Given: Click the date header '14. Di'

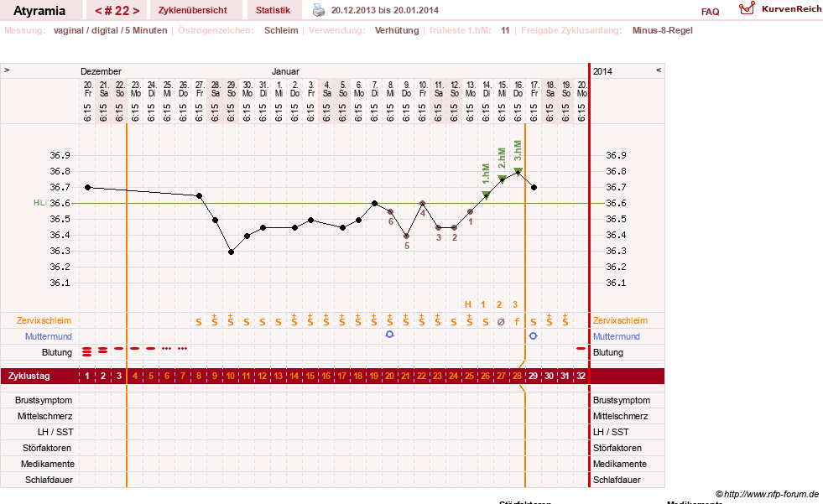Looking at the screenshot, I should click(487, 89).
